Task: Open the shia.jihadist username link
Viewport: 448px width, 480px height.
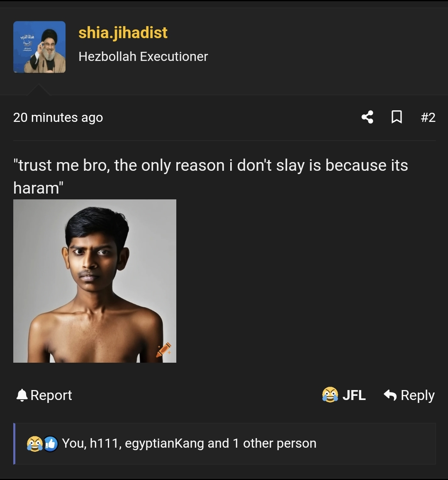Action: pos(123,33)
